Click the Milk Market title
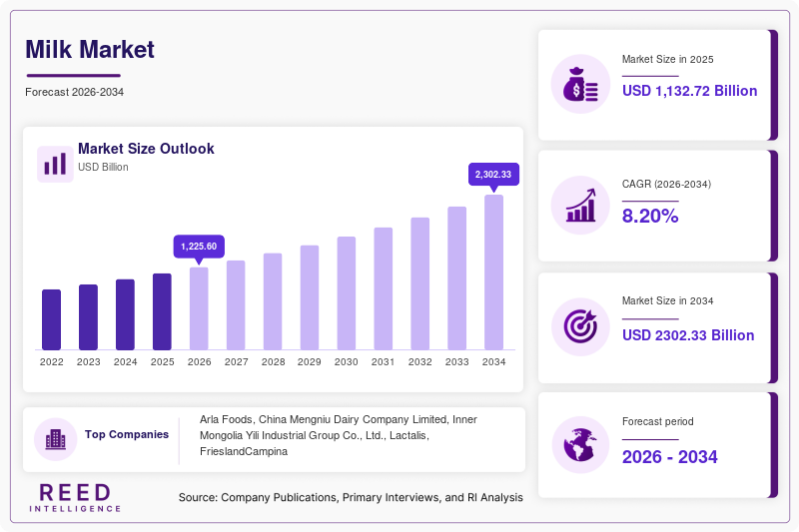Screen dimensions: 799x532 click(x=90, y=50)
